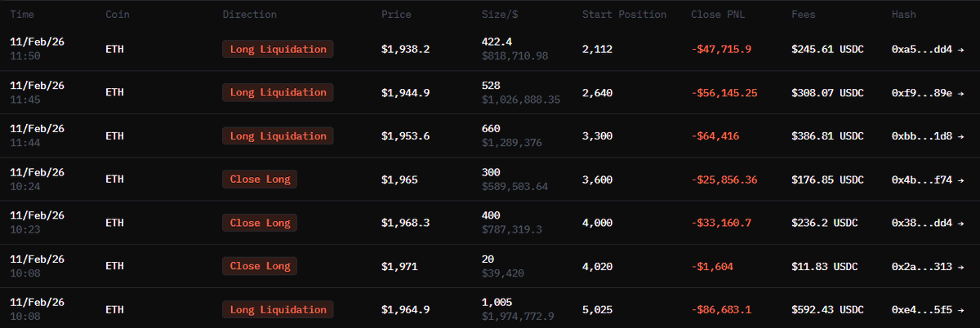Image resolution: width=980 pixels, height=328 pixels.
Task: Click the Direction column header
Action: click(249, 15)
